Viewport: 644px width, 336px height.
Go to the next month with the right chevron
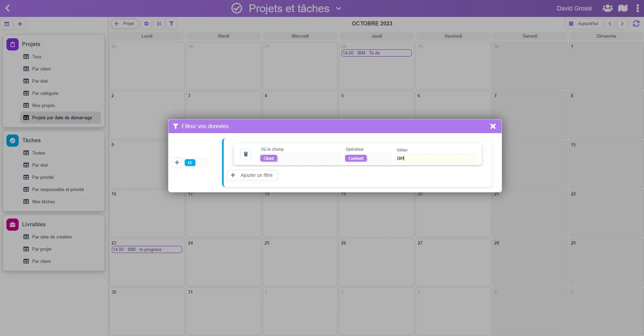[x=622, y=24]
